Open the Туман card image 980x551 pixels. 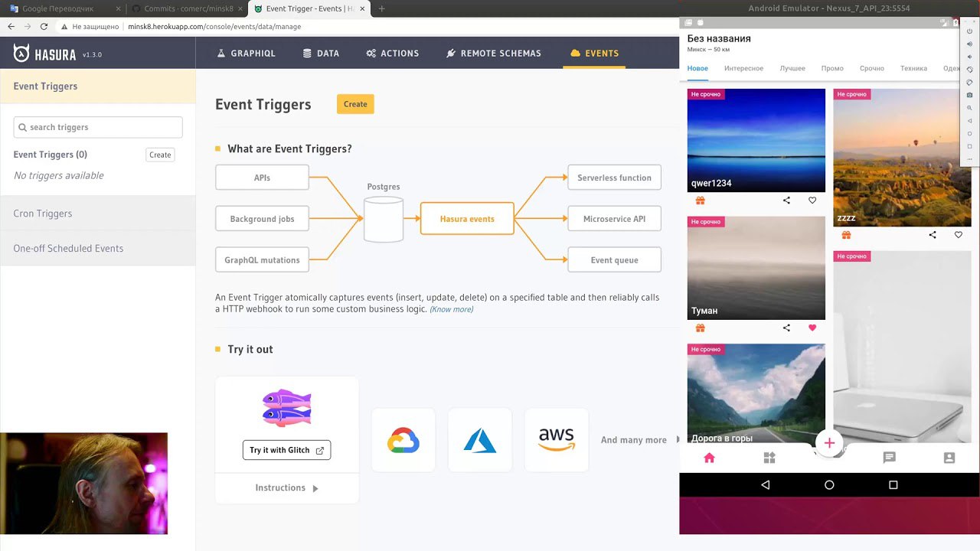pos(756,268)
